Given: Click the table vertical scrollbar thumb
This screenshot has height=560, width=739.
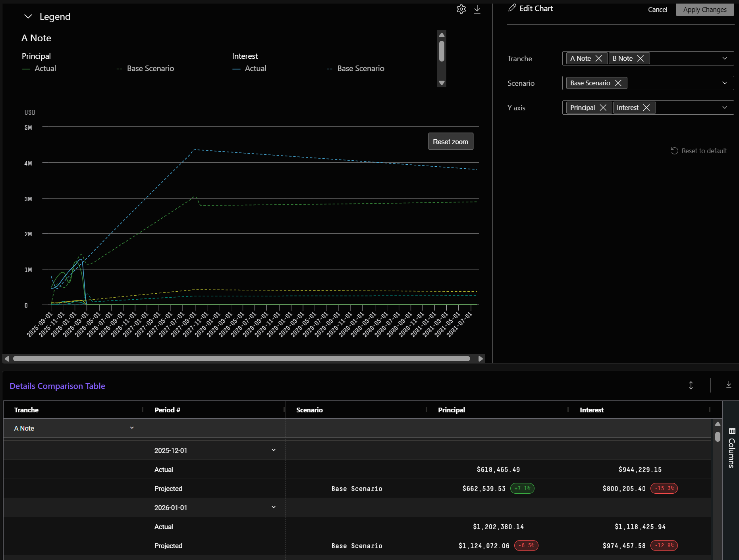Looking at the screenshot, I should click(718, 437).
